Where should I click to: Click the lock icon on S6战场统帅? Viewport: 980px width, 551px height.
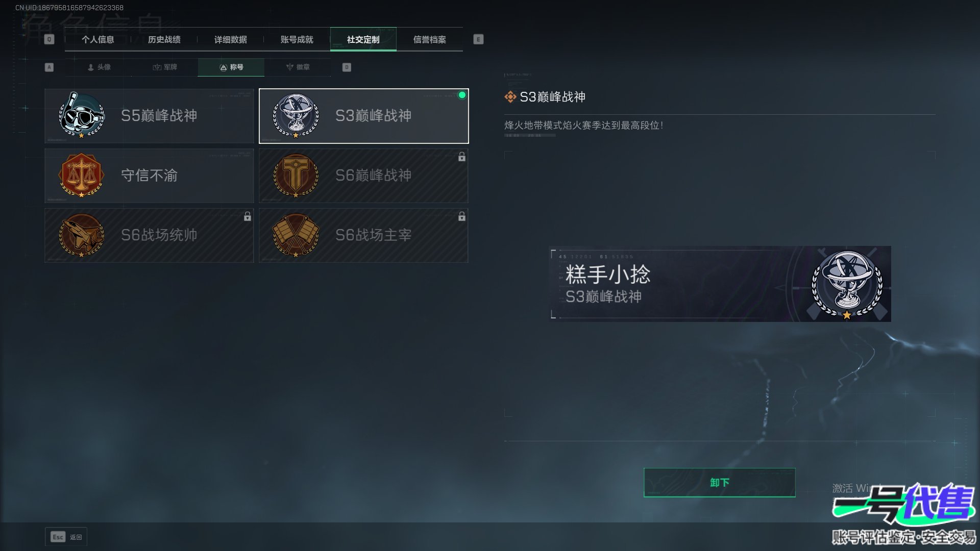coord(248,217)
